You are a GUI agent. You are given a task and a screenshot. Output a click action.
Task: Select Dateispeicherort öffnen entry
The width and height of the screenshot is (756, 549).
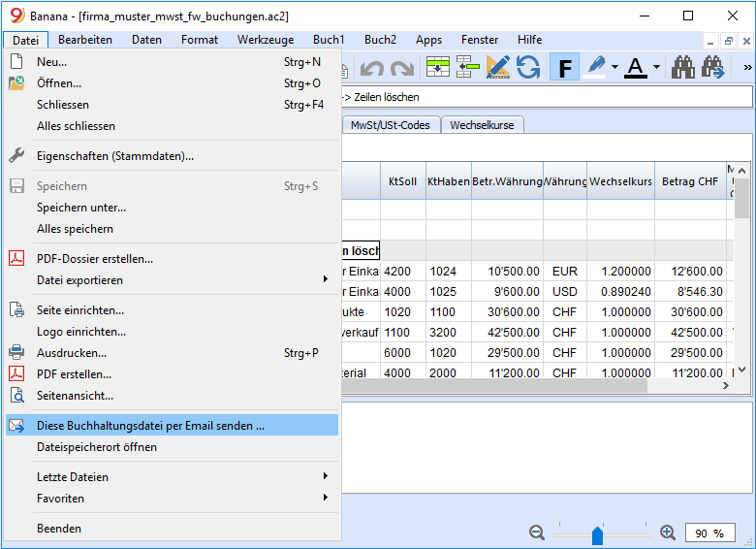pyautogui.click(x=172, y=447)
